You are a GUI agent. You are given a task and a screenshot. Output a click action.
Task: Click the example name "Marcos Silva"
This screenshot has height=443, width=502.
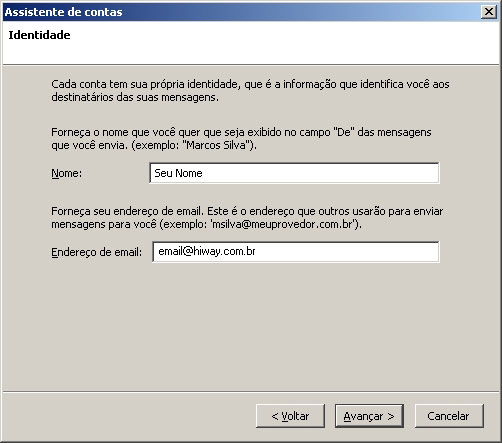click(x=218, y=145)
